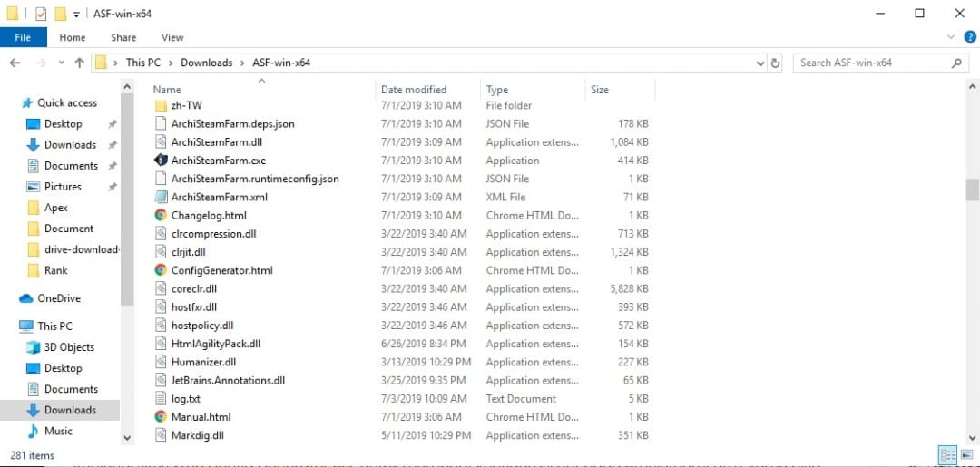Click the ArchiSteamFarm.xml file icon

[161, 198]
